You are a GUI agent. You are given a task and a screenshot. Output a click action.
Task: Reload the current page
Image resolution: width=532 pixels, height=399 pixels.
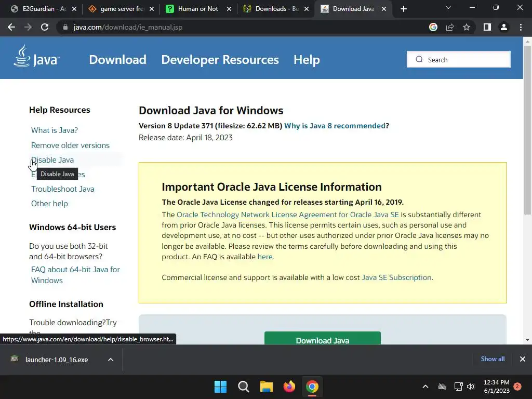click(45, 27)
